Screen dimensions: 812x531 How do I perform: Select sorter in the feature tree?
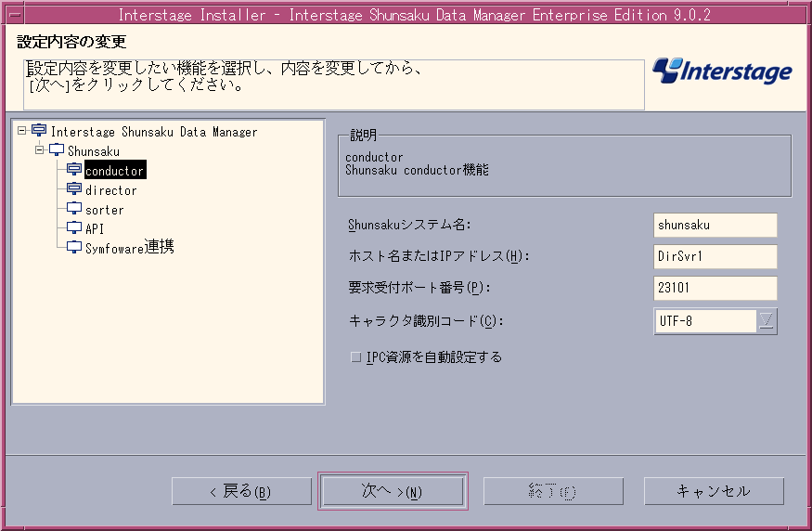(x=105, y=210)
